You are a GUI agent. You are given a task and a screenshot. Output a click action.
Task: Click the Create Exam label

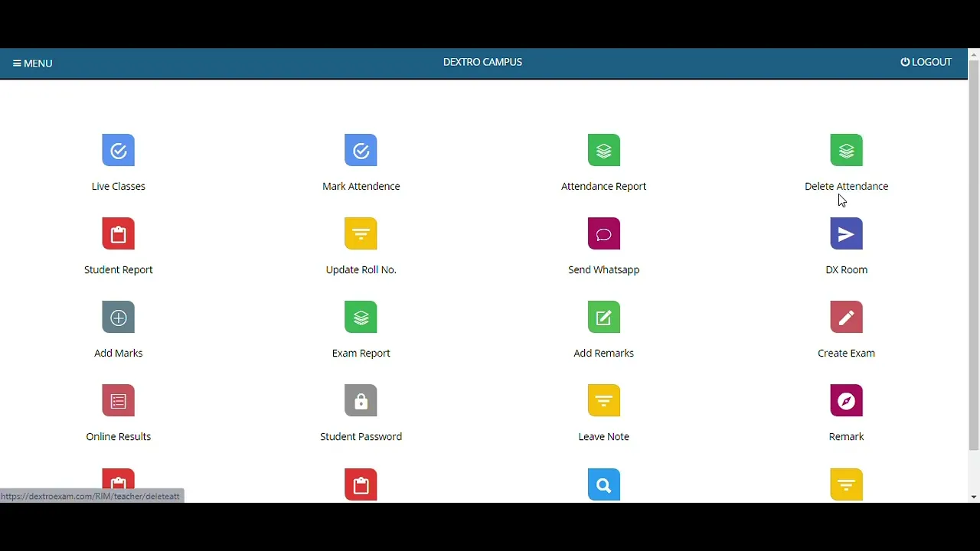click(847, 353)
